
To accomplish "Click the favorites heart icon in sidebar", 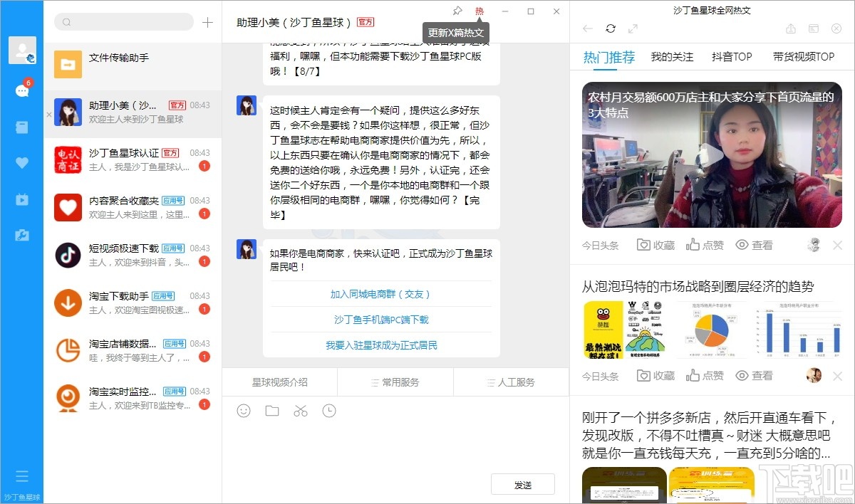I will 21,162.
